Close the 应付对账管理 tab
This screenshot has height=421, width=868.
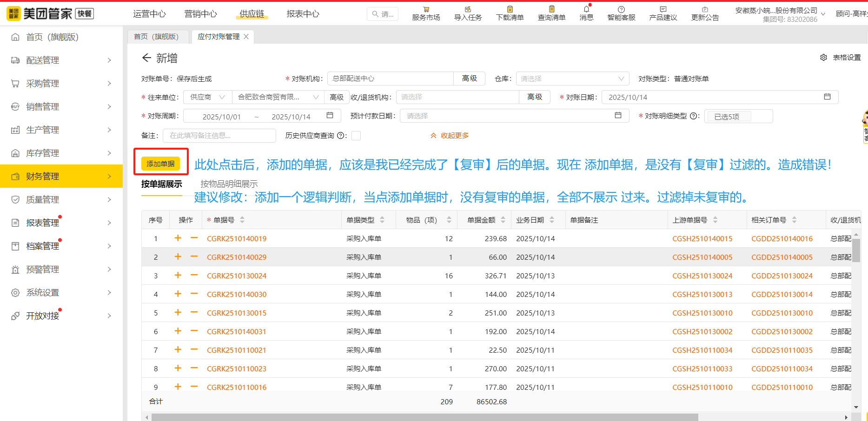point(246,37)
